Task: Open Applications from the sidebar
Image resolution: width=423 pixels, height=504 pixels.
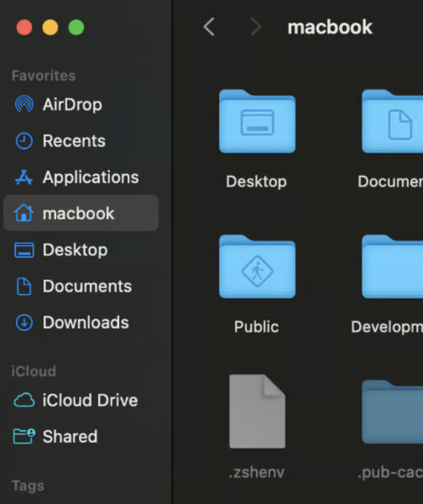Action: pyautogui.click(x=90, y=177)
